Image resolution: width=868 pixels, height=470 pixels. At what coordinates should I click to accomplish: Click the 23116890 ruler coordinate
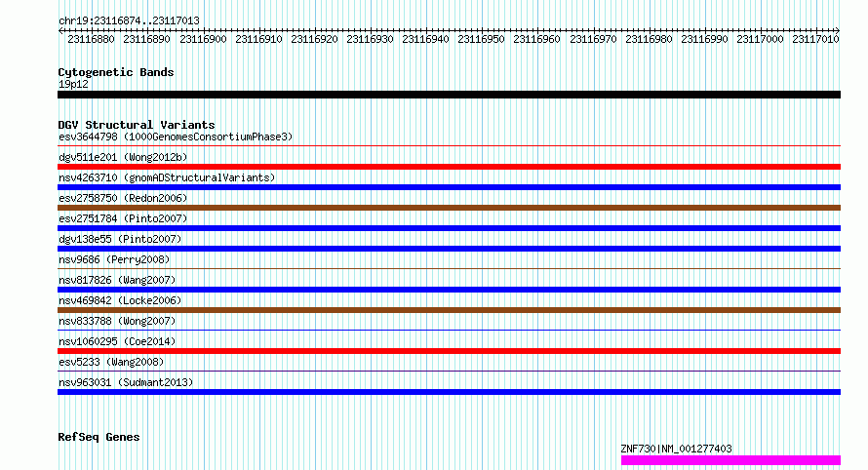146,39
